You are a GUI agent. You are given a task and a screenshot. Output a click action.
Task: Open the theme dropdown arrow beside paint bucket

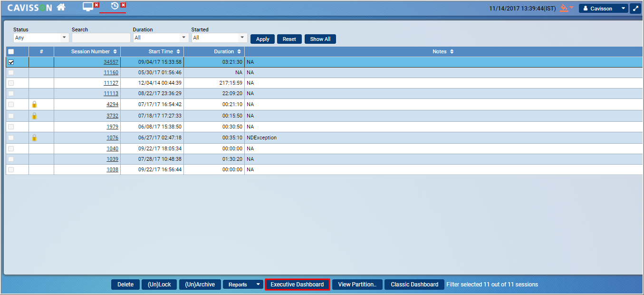[x=572, y=8]
